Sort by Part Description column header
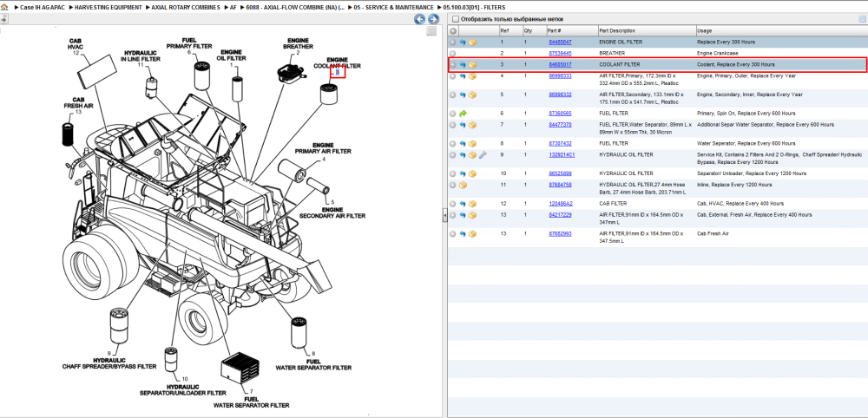Viewport: 868px width, 418px height. (x=647, y=31)
